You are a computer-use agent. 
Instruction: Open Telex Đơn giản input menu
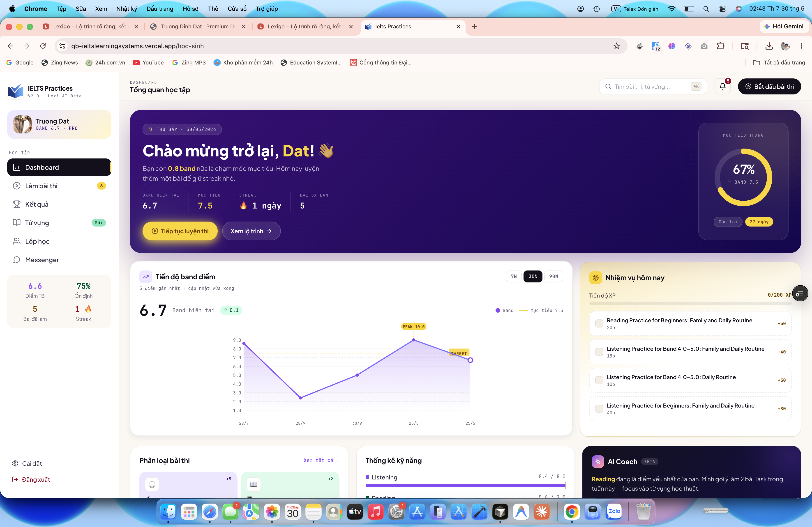tap(635, 9)
